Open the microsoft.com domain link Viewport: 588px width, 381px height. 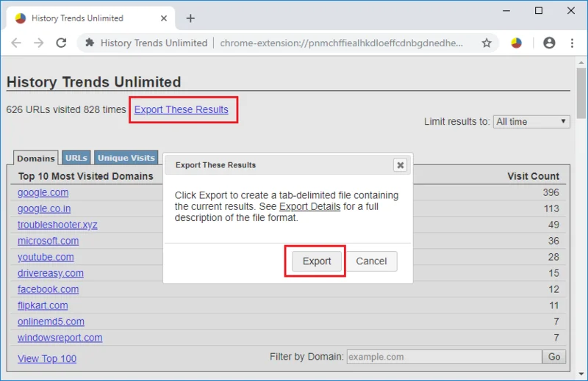(x=48, y=241)
